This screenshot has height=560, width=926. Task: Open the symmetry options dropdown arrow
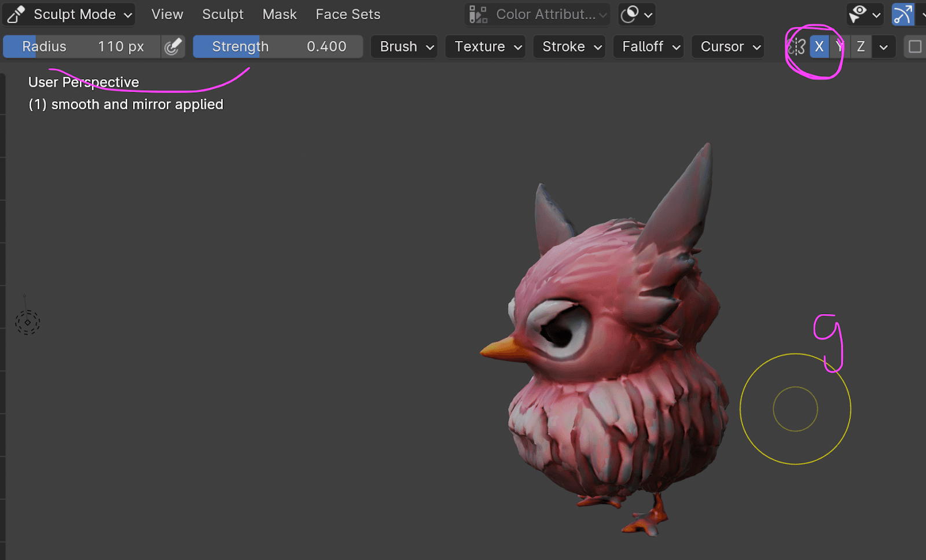click(x=883, y=47)
